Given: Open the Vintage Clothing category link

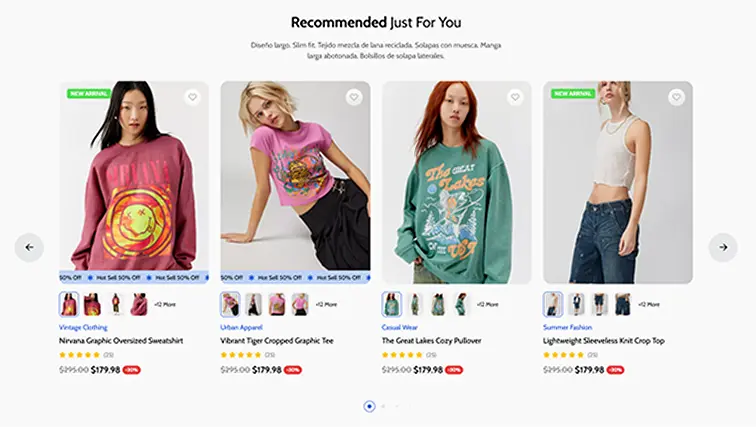Looking at the screenshot, I should (83, 327).
